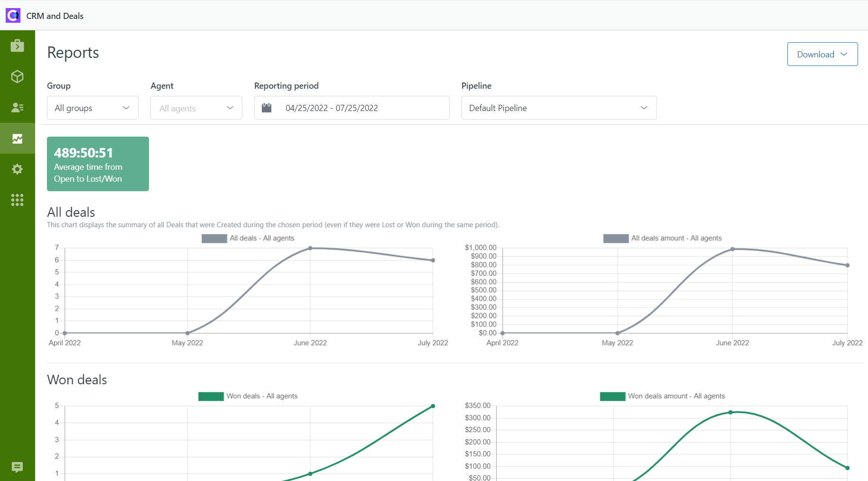Expand the All agents selector
Screen dimensions: 868x481
196,108
